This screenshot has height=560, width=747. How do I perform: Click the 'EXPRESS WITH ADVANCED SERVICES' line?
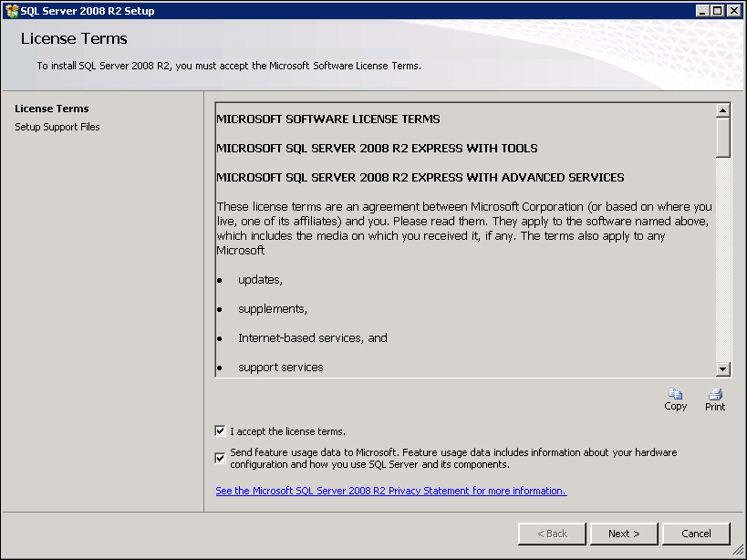pyautogui.click(x=420, y=177)
